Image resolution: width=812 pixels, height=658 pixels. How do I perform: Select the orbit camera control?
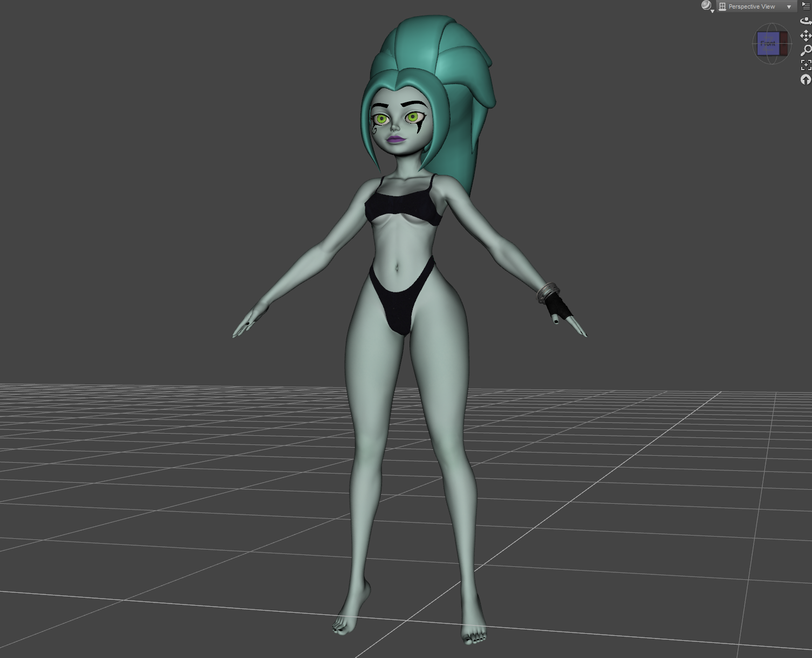click(x=806, y=21)
